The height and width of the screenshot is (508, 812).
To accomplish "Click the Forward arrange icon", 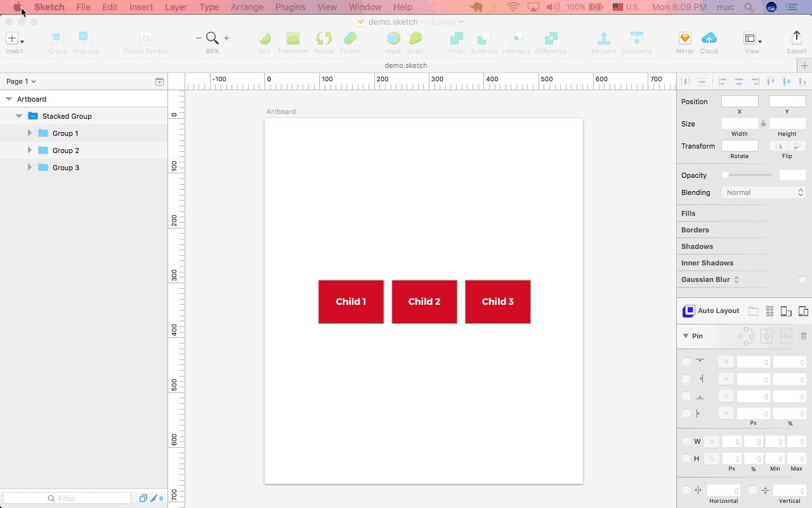I will coord(604,38).
